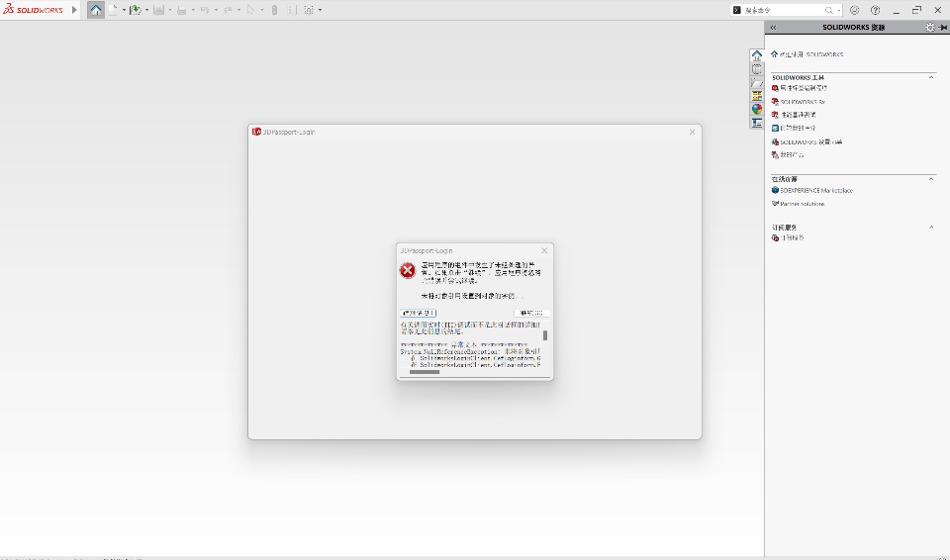Click the Options gear icon in toolbar

[x=309, y=10]
